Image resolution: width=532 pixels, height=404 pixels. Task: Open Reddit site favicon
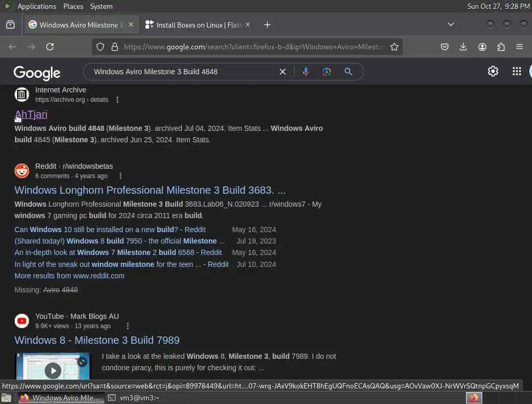(x=22, y=171)
